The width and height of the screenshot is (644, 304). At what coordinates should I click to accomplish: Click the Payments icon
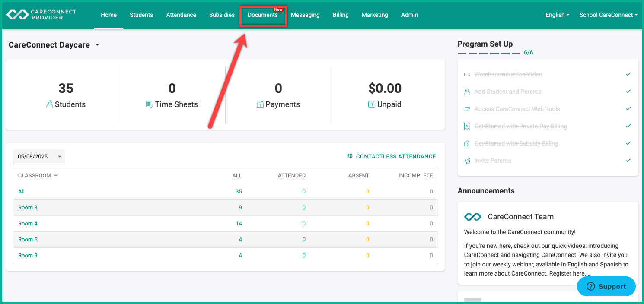pyautogui.click(x=260, y=104)
